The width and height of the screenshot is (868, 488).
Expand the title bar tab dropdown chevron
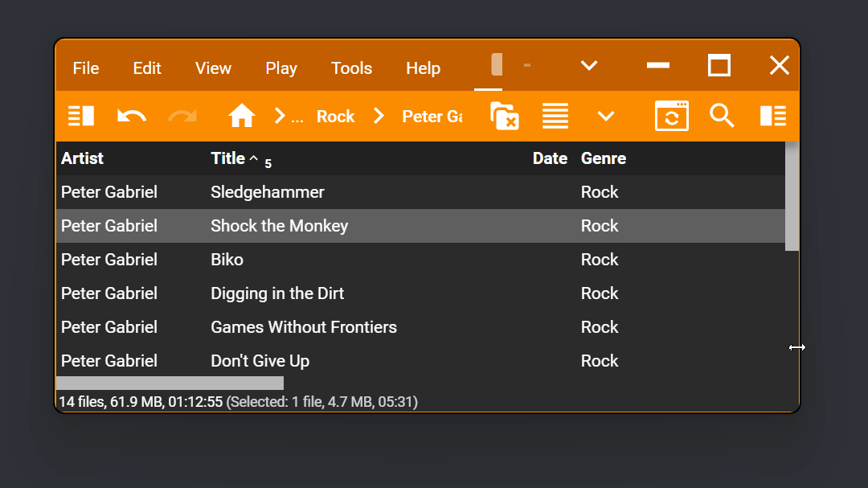pos(589,66)
